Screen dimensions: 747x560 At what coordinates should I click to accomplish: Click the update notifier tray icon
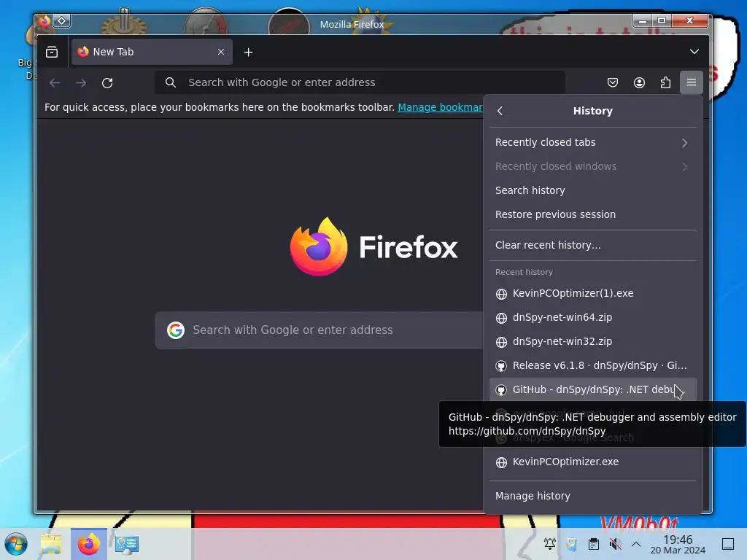tap(572, 543)
